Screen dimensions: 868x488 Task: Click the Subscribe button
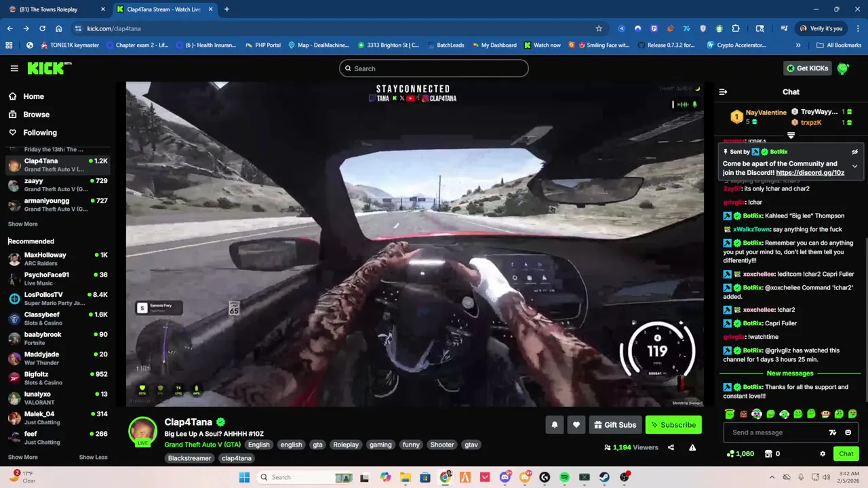[673, 425]
